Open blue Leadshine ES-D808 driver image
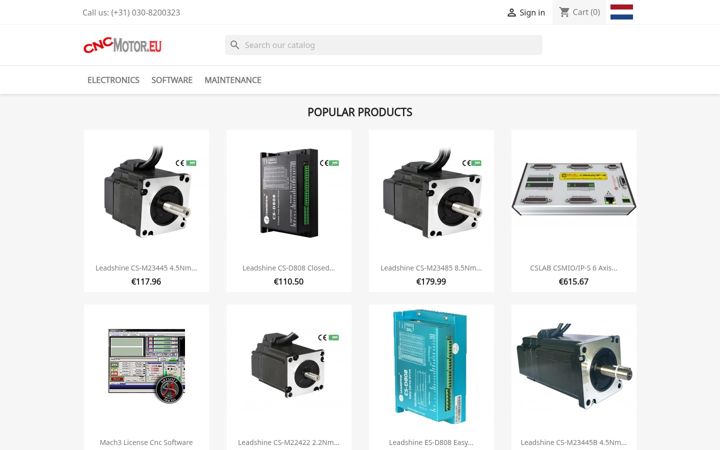Viewport: 720px width, 450px height. click(x=431, y=367)
